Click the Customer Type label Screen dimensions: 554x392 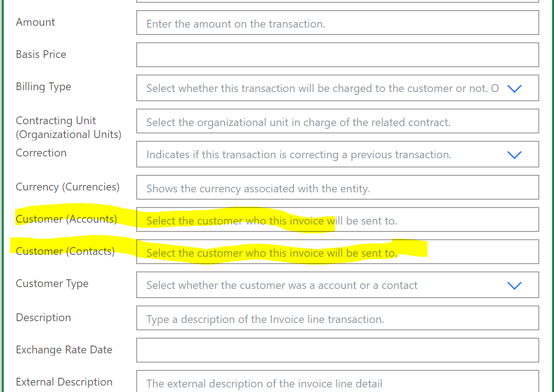pos(52,283)
